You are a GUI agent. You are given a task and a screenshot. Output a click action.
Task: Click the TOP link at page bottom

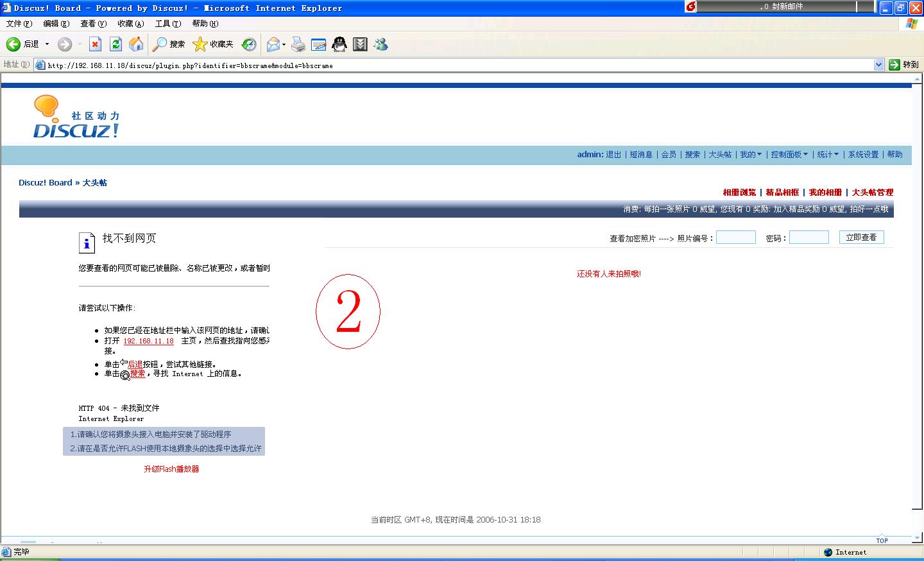tap(882, 540)
